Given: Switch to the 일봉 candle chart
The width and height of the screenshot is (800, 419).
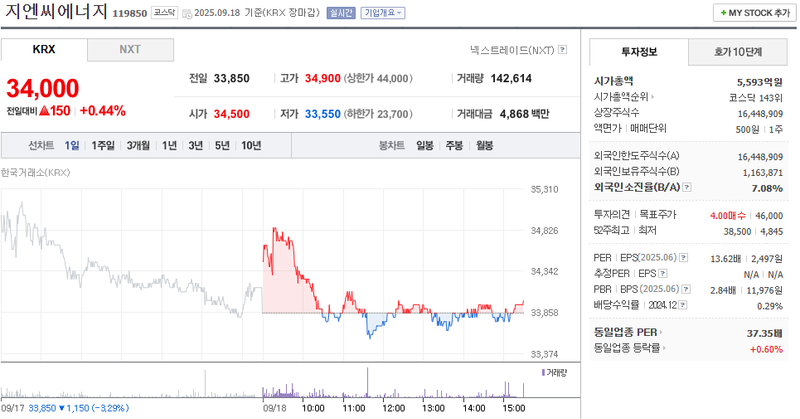Looking at the screenshot, I should pyautogui.click(x=425, y=145).
